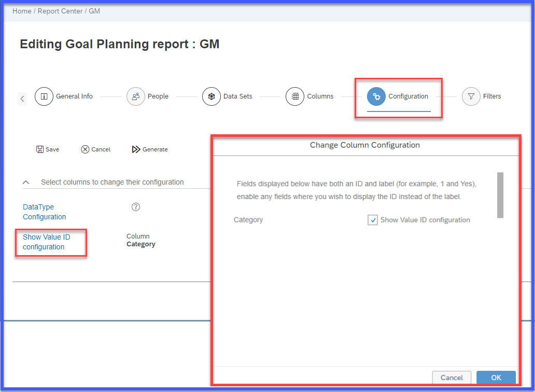Click the 'Change Column Configuration' dialog title
Screen dimensions: 535x392
click(365, 145)
